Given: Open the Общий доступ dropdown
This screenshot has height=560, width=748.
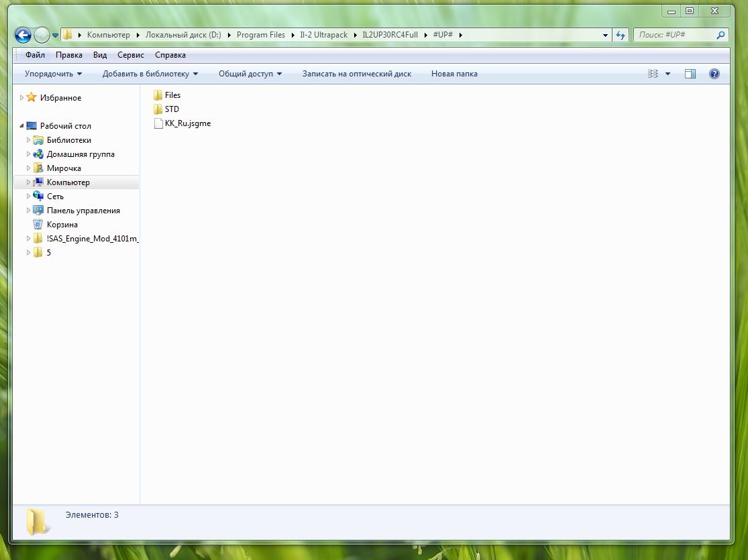Looking at the screenshot, I should point(250,74).
